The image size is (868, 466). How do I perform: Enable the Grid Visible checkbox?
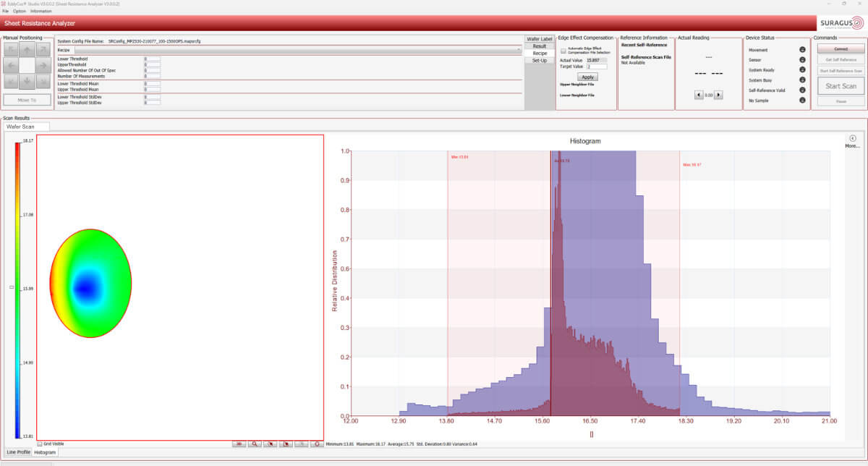pos(40,444)
